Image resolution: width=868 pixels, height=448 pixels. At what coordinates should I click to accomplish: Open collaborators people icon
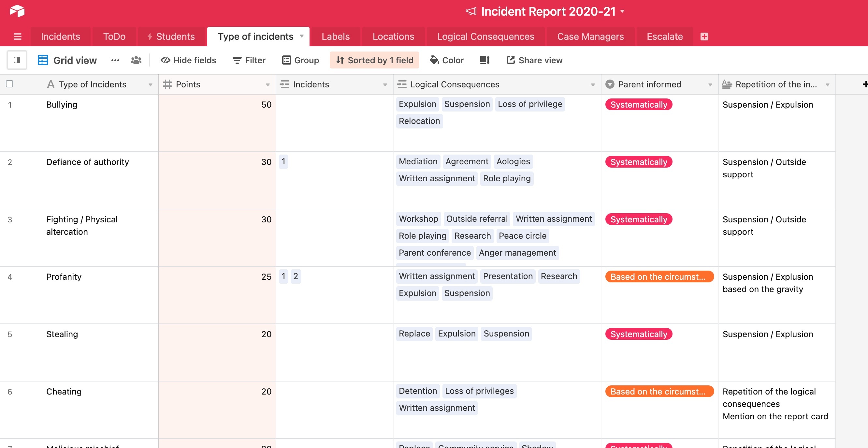tap(136, 60)
